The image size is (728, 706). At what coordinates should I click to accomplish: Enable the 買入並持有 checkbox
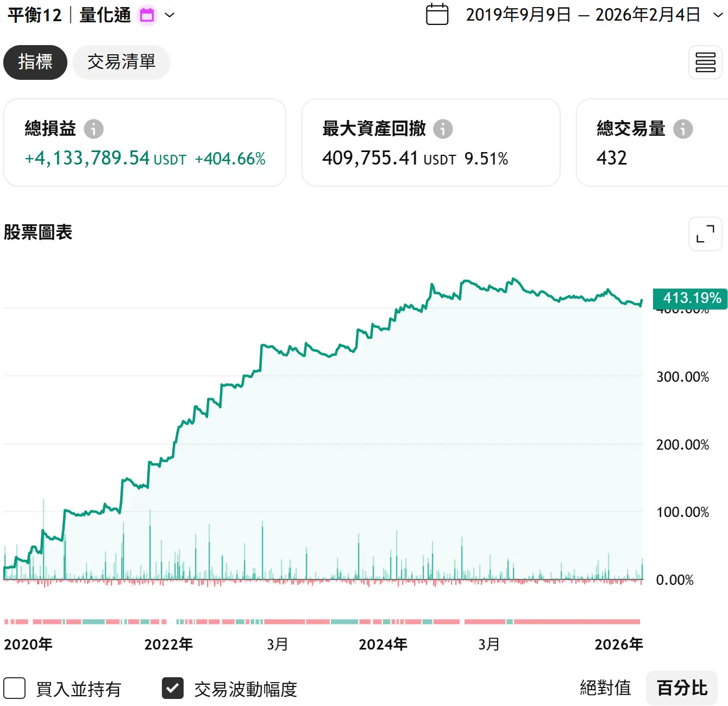[15, 688]
